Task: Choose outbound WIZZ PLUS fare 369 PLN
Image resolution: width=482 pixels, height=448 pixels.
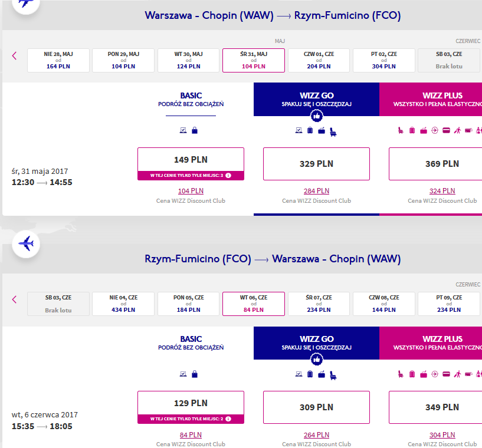Action: point(435,164)
